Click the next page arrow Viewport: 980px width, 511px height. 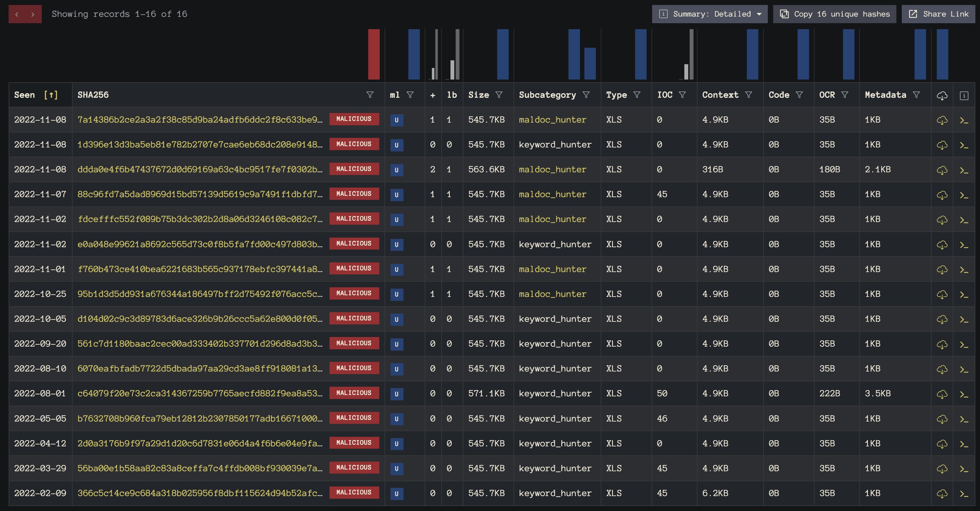point(33,15)
